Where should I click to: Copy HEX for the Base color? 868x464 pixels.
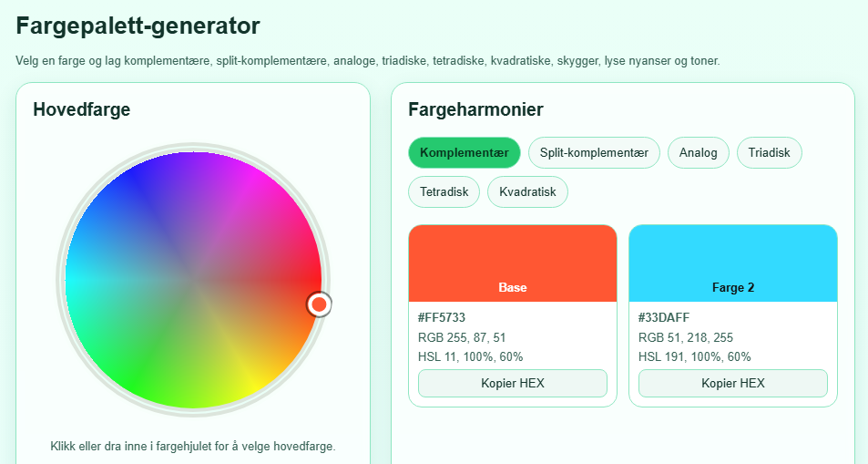coord(513,383)
